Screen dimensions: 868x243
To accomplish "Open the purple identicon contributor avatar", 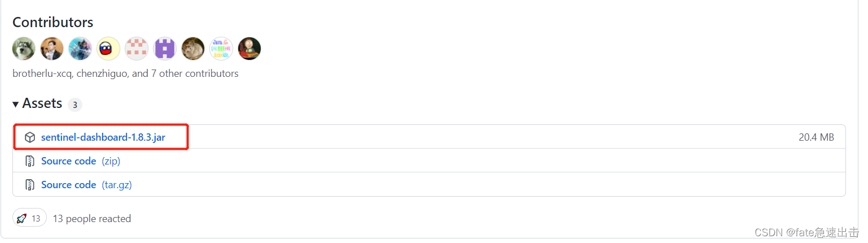I will [x=165, y=49].
